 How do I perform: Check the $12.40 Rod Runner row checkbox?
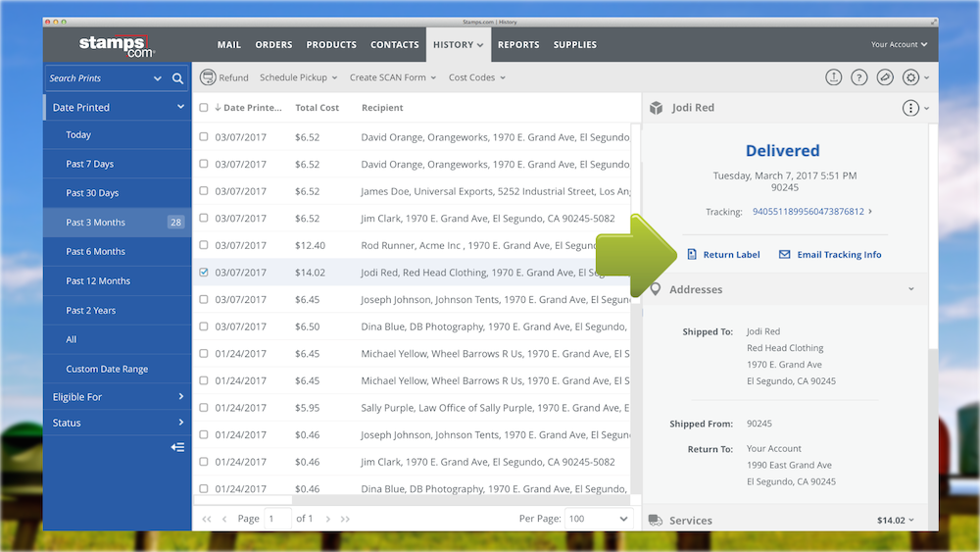tap(204, 245)
